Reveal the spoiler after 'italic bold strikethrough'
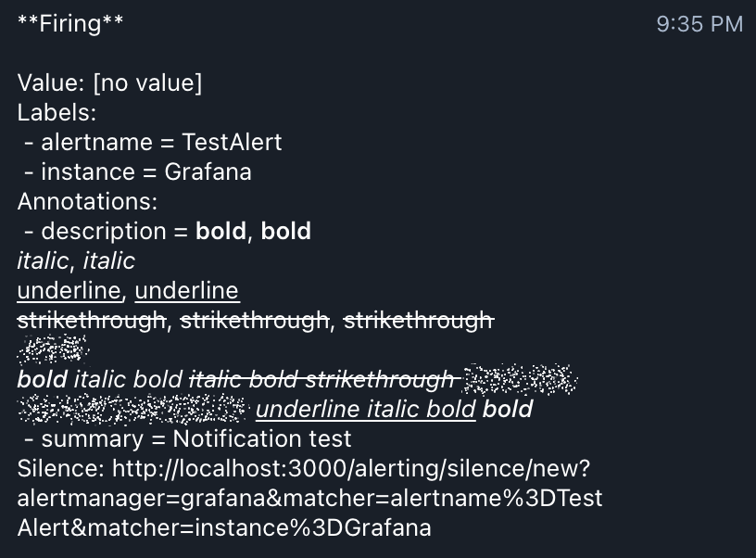The width and height of the screenshot is (756, 558). pos(521,379)
